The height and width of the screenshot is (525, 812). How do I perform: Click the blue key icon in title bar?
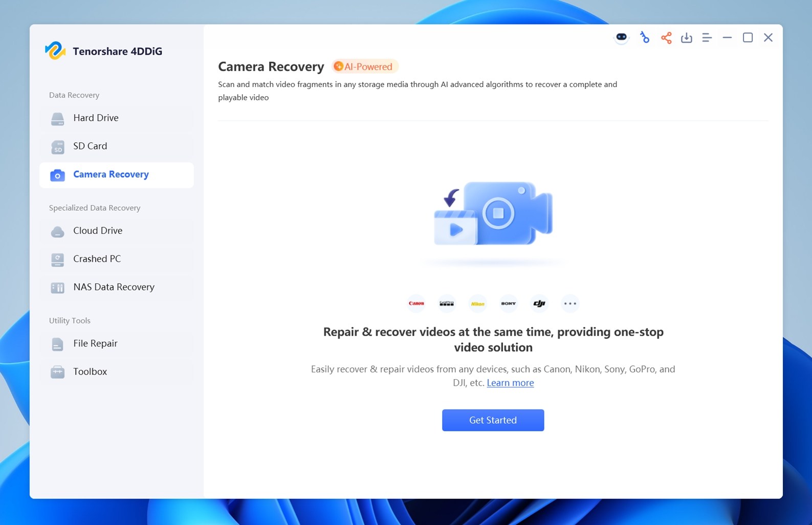(x=644, y=37)
